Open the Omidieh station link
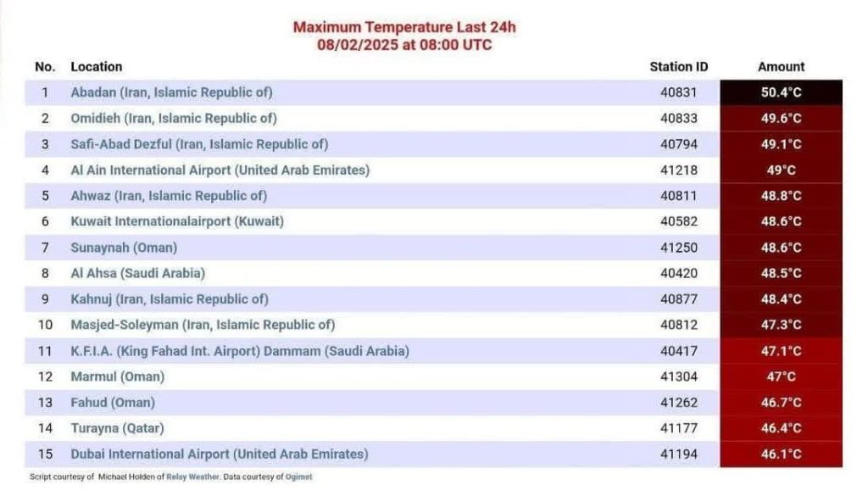Viewport: 868px width, 502px height. pos(174,119)
